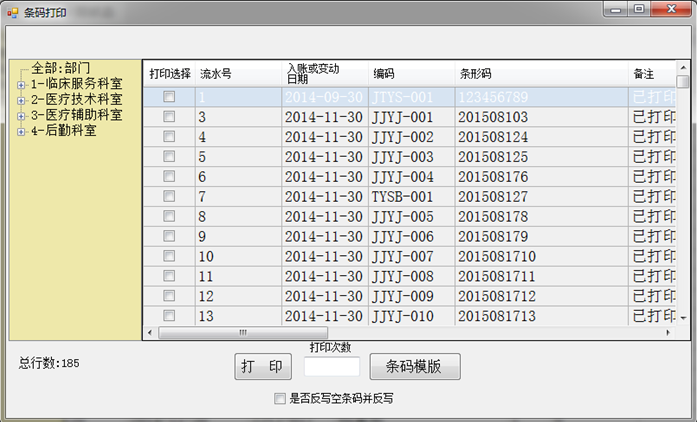The height and width of the screenshot is (422, 697).
Task: Select 已打印 remark in row JJYJ-006
Action: (x=652, y=236)
